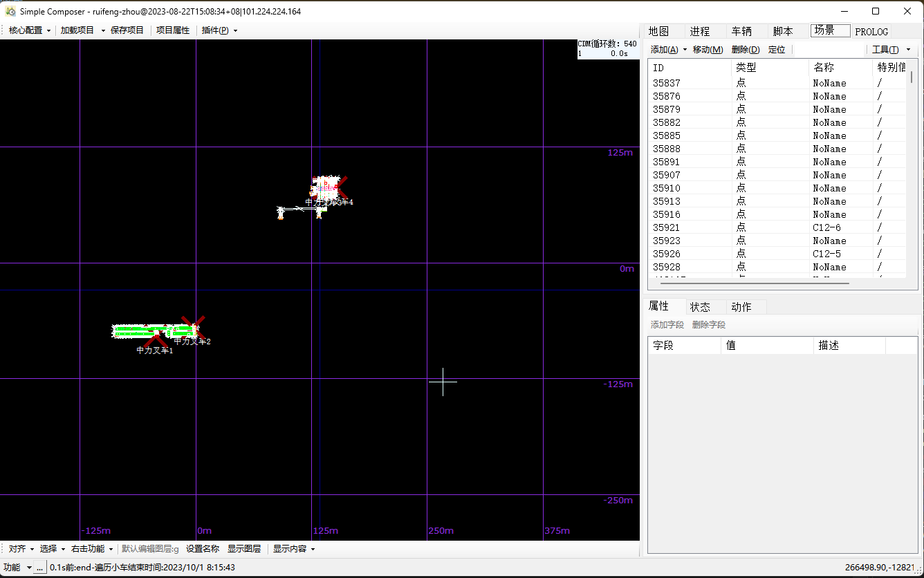Select row with name C12-6
The image size is (924, 578).
[x=826, y=227]
